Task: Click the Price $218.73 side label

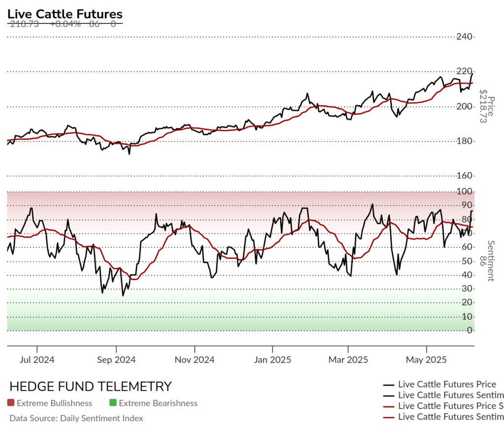Action: (486, 106)
